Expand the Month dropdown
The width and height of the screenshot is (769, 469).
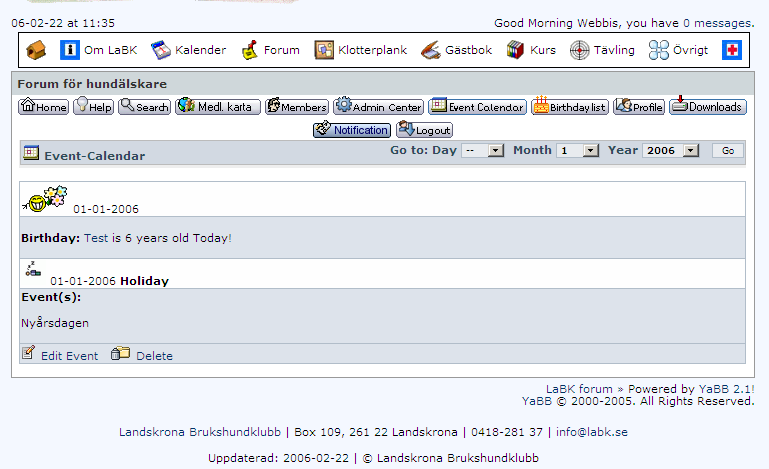point(578,151)
